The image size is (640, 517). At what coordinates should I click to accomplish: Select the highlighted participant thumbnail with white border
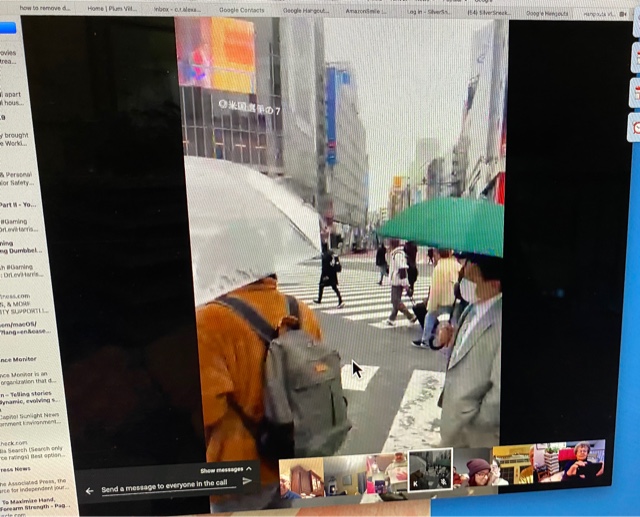tap(431, 469)
